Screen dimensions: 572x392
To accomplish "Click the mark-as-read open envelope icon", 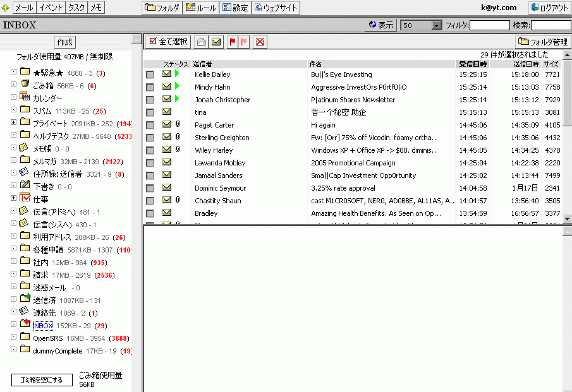I will coord(201,42).
